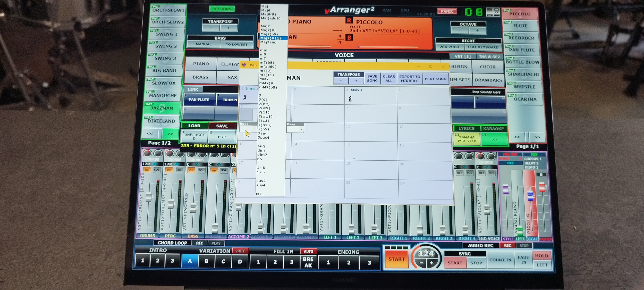
Task: Solo the DRUMS channel with SOL
Action: (157, 170)
